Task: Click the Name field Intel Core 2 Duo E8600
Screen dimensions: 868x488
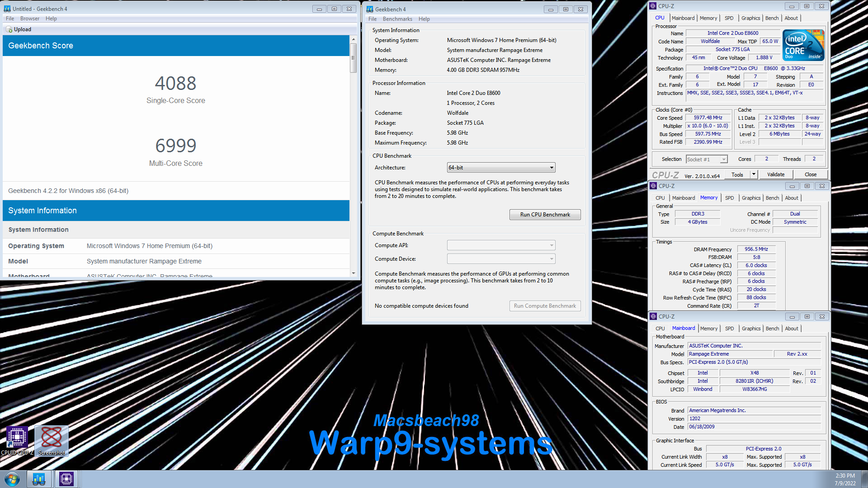Action: coord(733,33)
